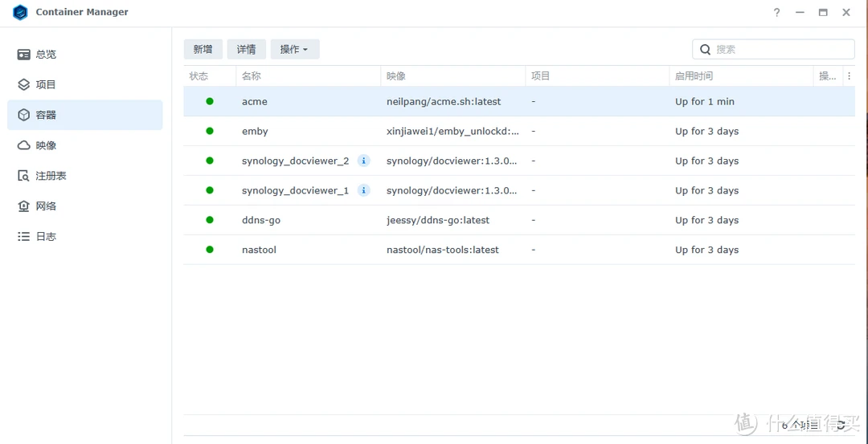
Task: Click the 日志 list icon in sidebar
Action: (x=23, y=237)
